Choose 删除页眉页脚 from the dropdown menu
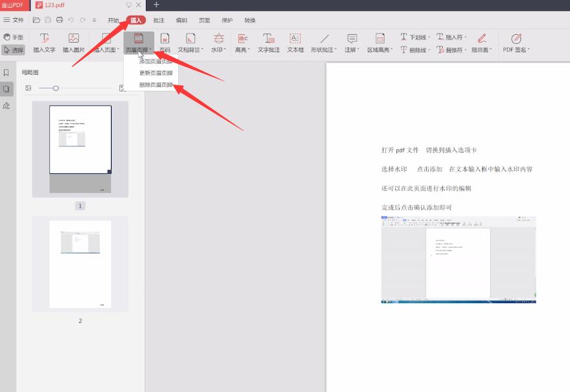 pyautogui.click(x=156, y=84)
